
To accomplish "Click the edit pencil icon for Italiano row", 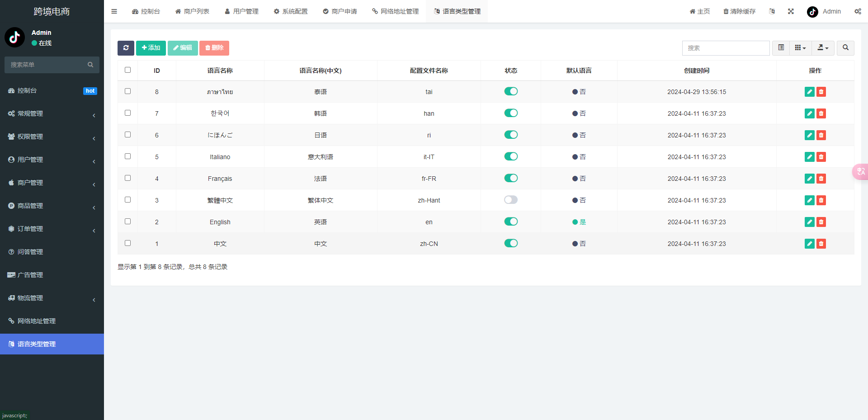I will point(809,157).
